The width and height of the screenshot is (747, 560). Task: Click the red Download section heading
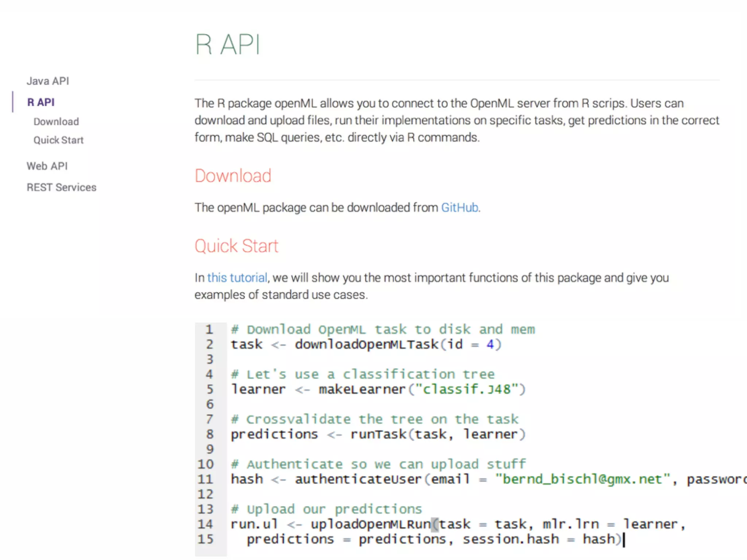[x=233, y=176]
